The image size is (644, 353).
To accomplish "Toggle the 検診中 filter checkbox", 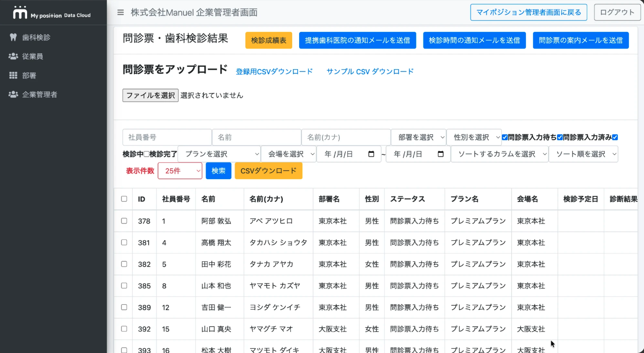I will pyautogui.click(x=615, y=137).
